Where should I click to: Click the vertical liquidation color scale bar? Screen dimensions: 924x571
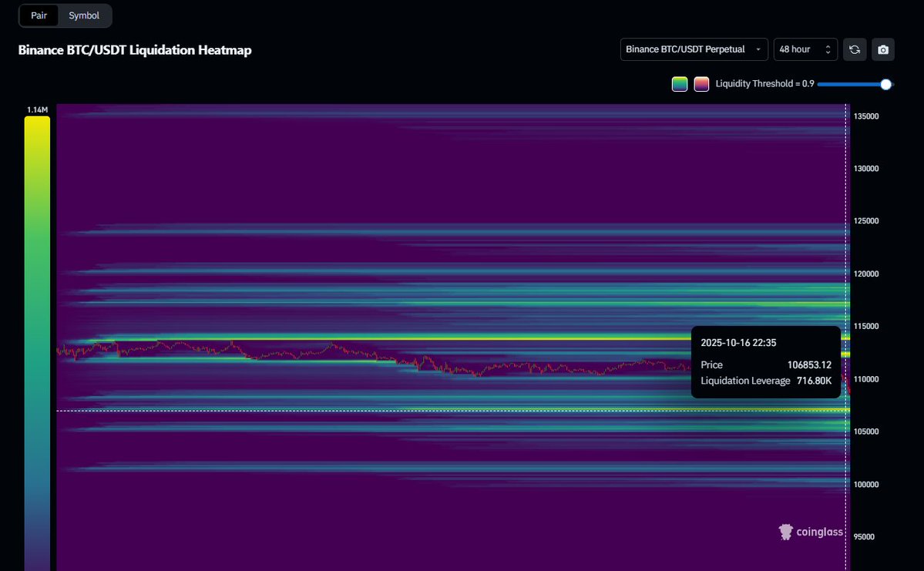[37, 344]
